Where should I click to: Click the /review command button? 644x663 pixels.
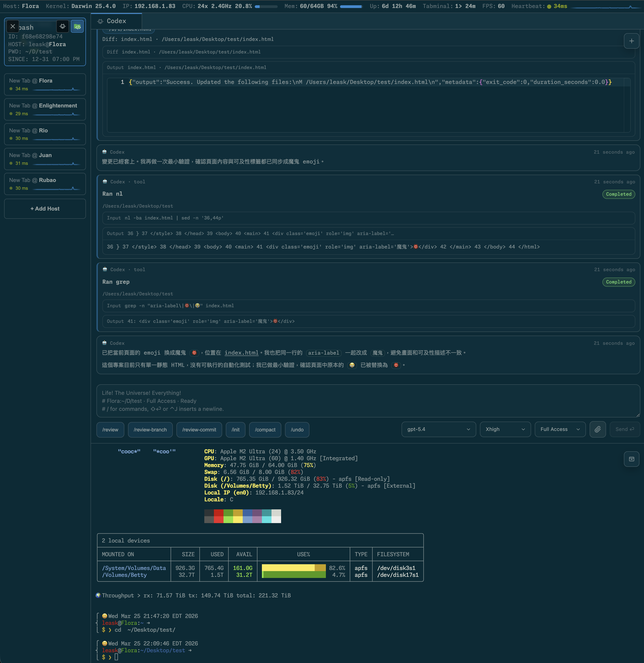click(x=110, y=430)
